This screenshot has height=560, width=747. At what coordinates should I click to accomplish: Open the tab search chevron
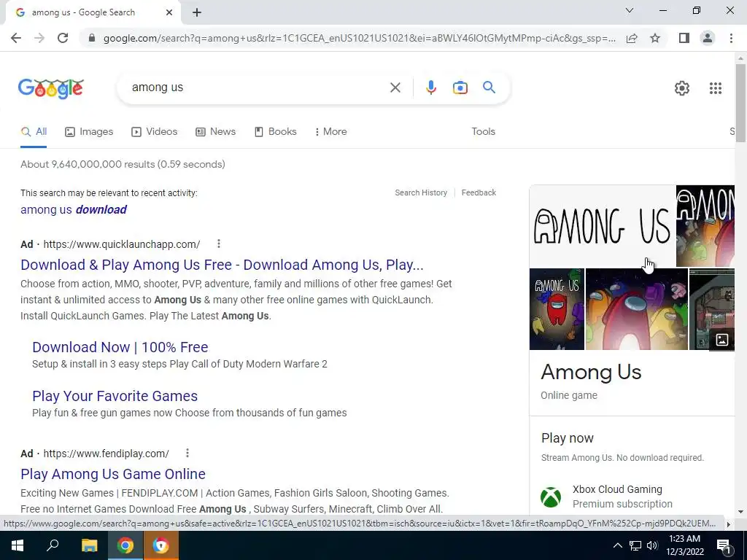click(x=630, y=10)
